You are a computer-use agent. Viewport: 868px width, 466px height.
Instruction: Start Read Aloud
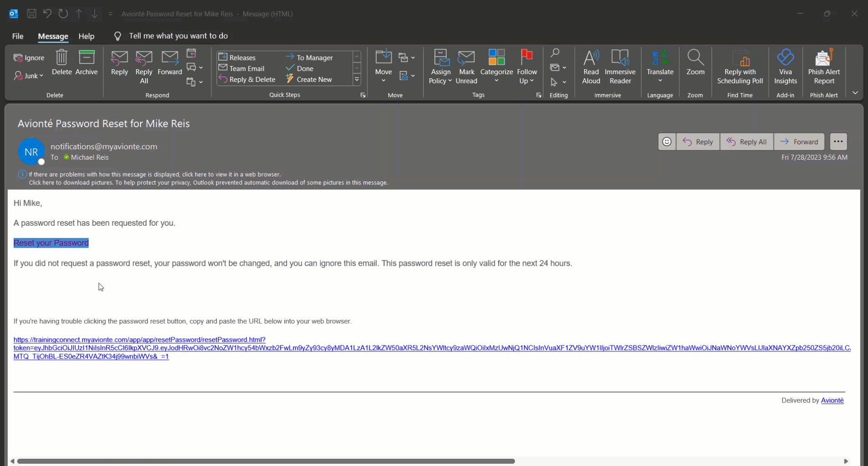pyautogui.click(x=591, y=67)
